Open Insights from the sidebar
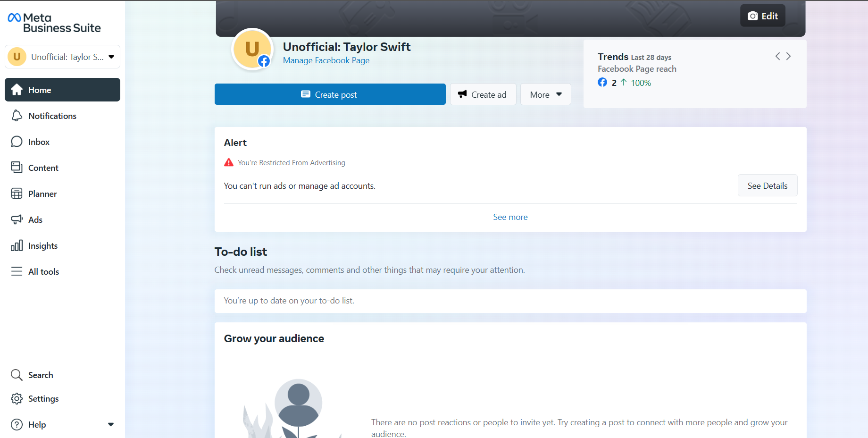 point(62,245)
